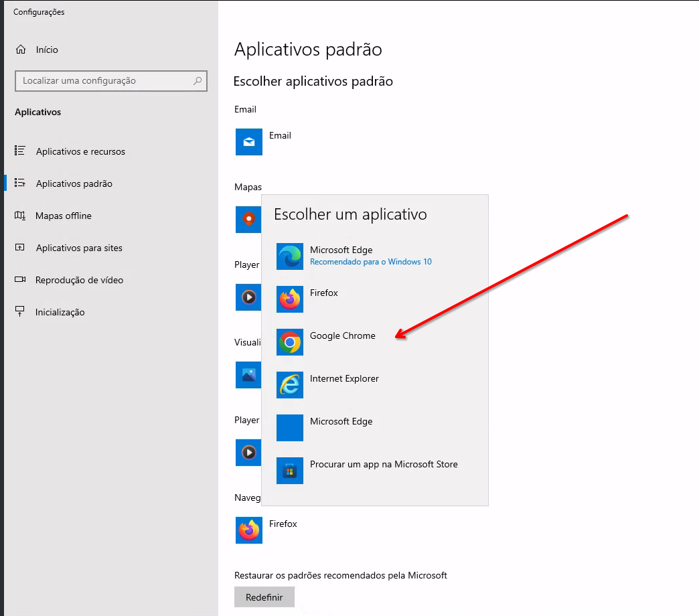
Task: Click the blue Email envelope app tile
Action: [x=249, y=142]
